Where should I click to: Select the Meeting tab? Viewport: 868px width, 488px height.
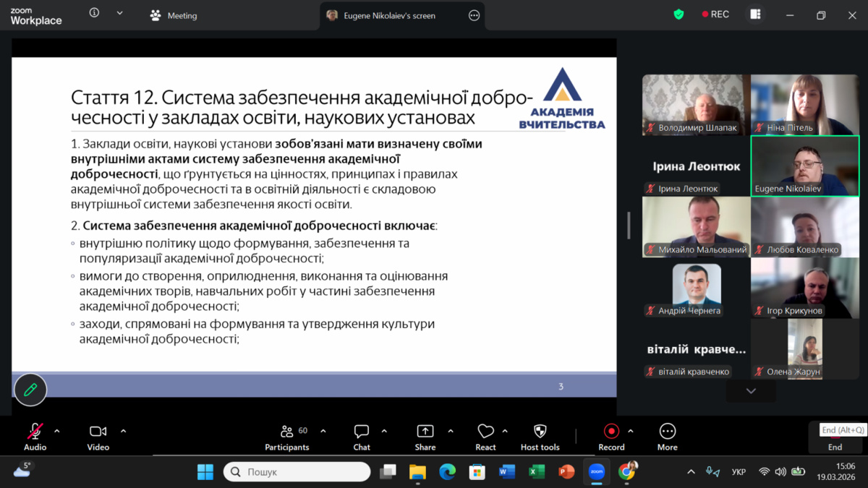pos(174,15)
